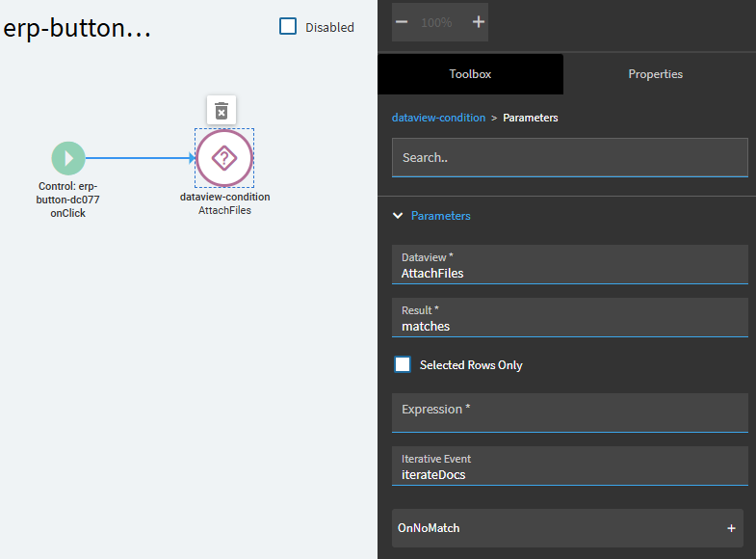Click the Parameters section header link

pos(441,216)
